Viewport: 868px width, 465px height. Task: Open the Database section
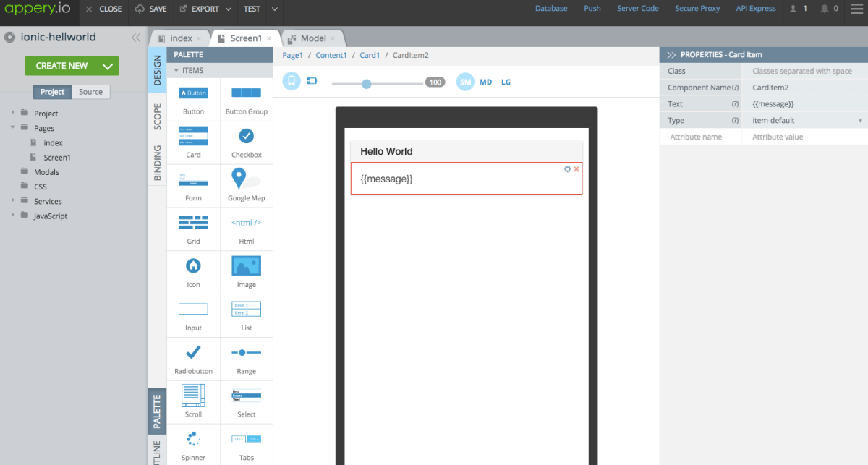point(551,8)
